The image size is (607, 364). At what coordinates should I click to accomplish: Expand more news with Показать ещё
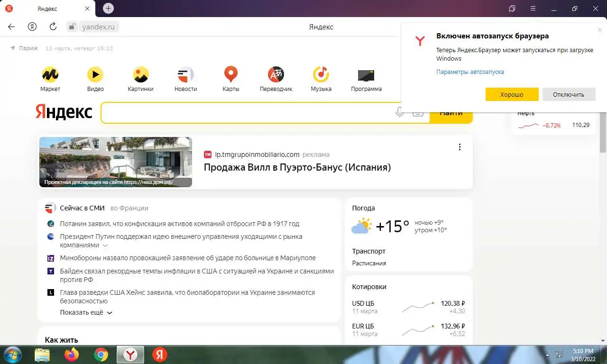coord(86,313)
